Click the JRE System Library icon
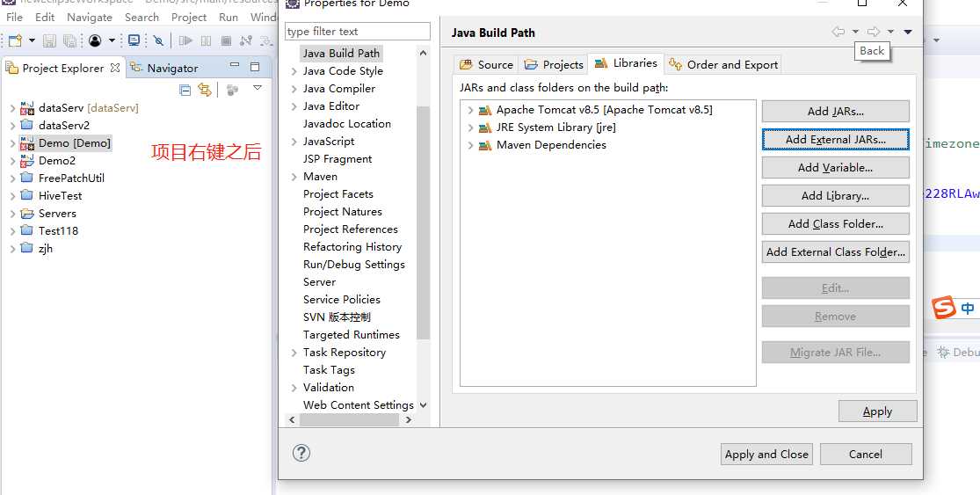Image resolution: width=980 pixels, height=495 pixels. (x=485, y=127)
